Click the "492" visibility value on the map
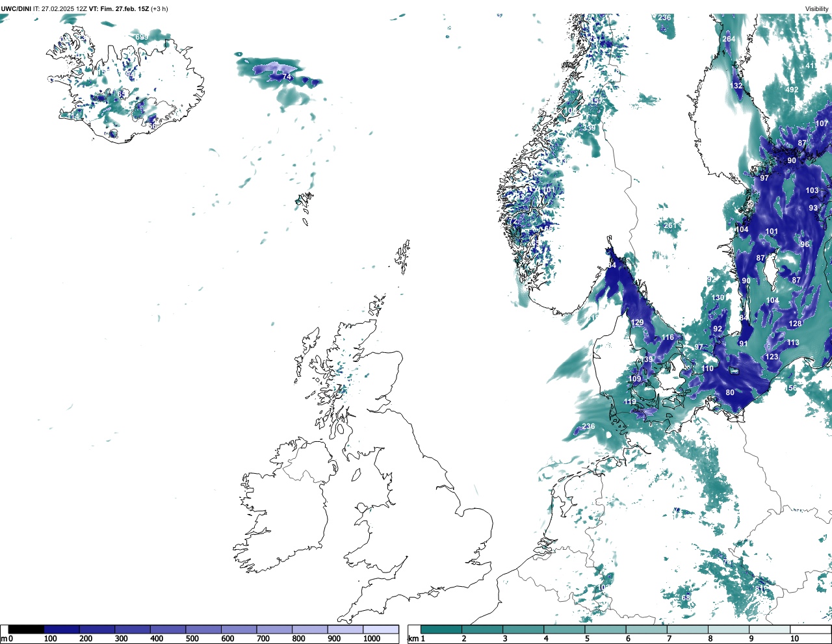 click(792, 90)
